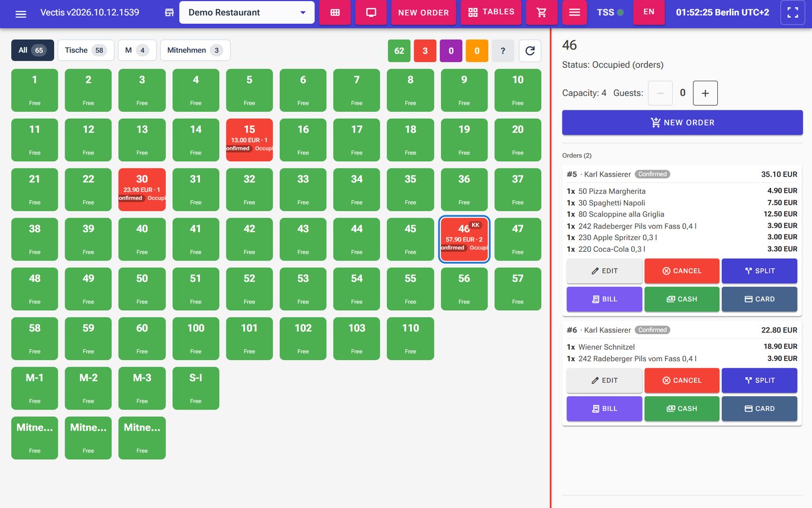Click the monitor display icon
This screenshot has height=508, width=812.
[x=371, y=12]
